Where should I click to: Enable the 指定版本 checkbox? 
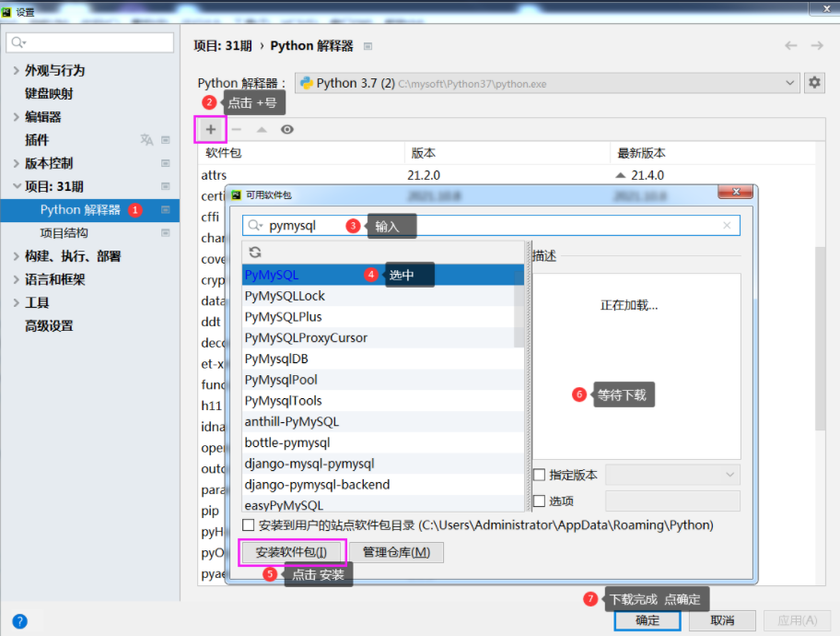[540, 475]
